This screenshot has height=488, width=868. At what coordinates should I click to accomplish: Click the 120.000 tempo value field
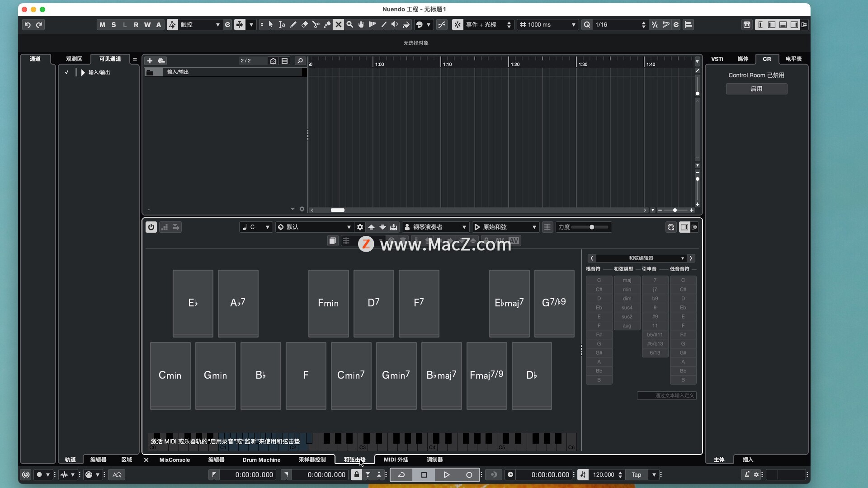604,474
